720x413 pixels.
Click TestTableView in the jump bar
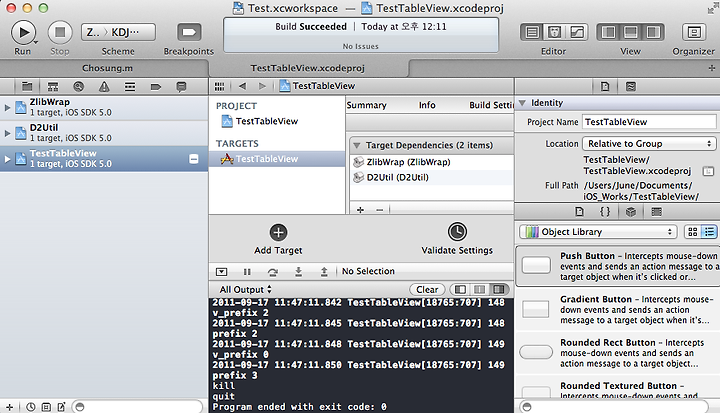(x=317, y=86)
